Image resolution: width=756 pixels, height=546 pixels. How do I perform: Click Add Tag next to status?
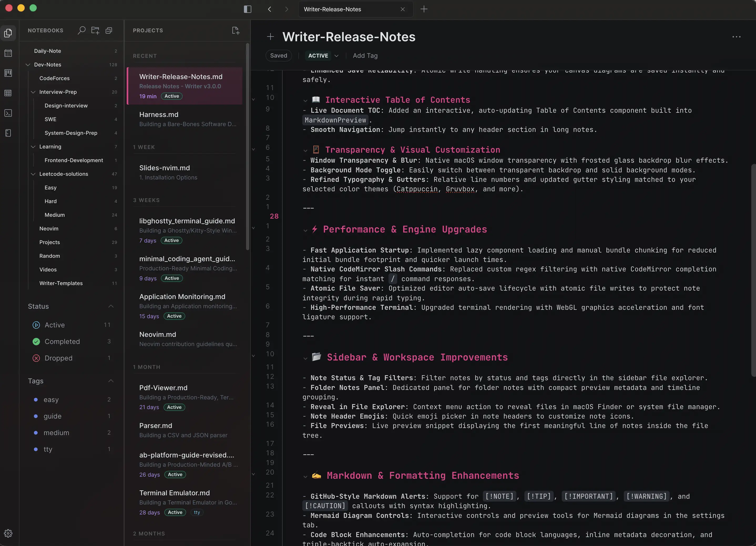tap(365, 56)
